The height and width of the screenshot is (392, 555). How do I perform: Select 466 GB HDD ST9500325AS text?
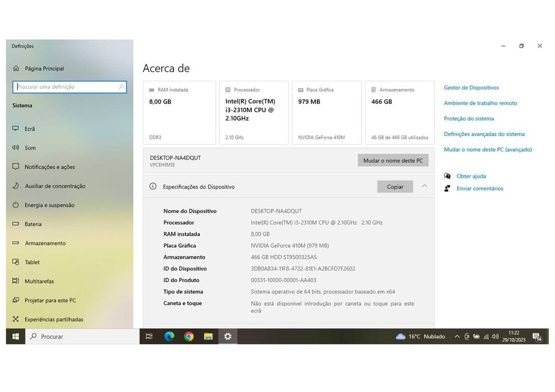[x=284, y=258]
